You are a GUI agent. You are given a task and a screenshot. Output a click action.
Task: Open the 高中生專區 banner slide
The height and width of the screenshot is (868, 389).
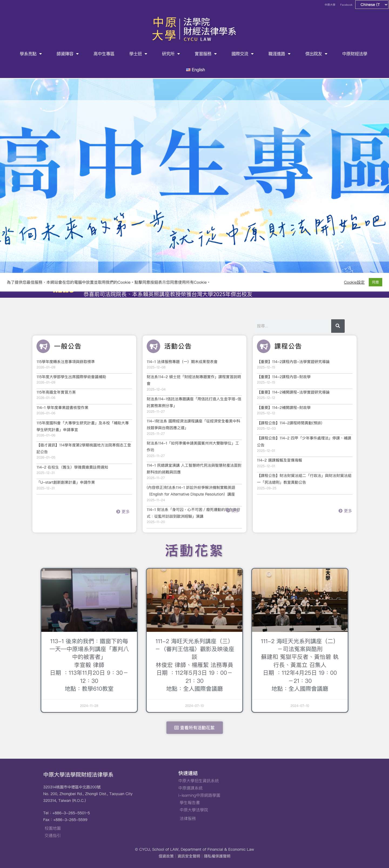194,175
